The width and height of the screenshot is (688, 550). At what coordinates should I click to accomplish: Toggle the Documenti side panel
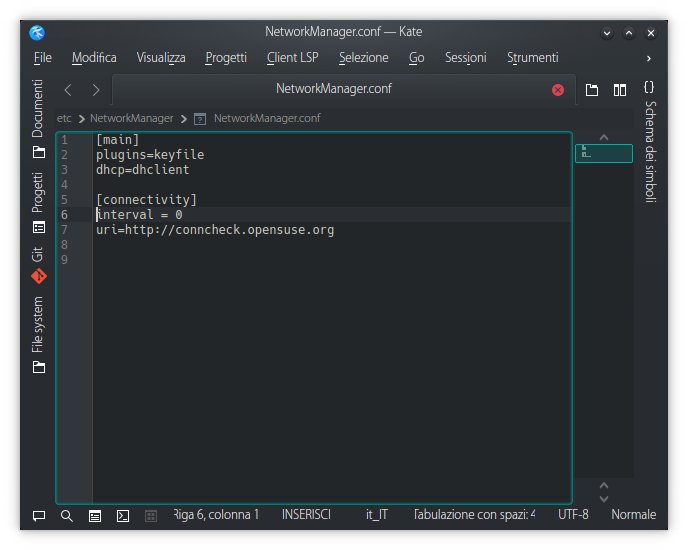[38, 119]
